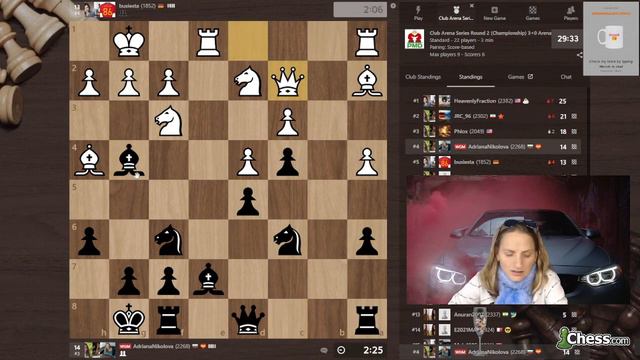View Phlox's game via grid icon
Viewport: 640px width, 360px height.
(574, 131)
